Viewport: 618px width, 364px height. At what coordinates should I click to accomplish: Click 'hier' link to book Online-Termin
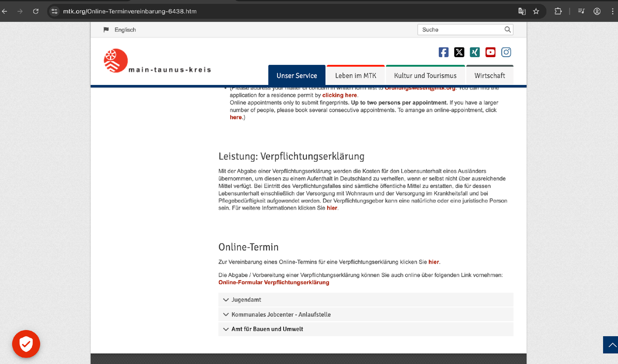[x=434, y=262]
